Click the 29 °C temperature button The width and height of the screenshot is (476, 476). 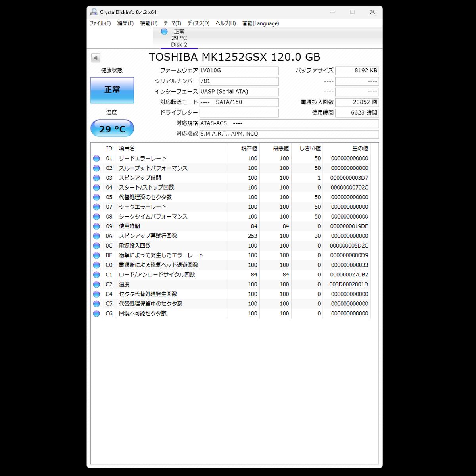coord(112,129)
